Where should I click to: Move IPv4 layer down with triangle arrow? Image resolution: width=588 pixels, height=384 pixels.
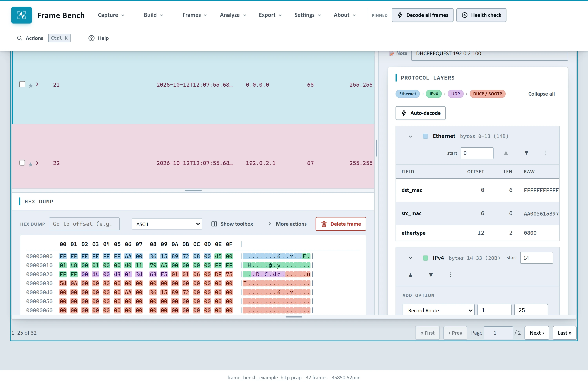(431, 275)
